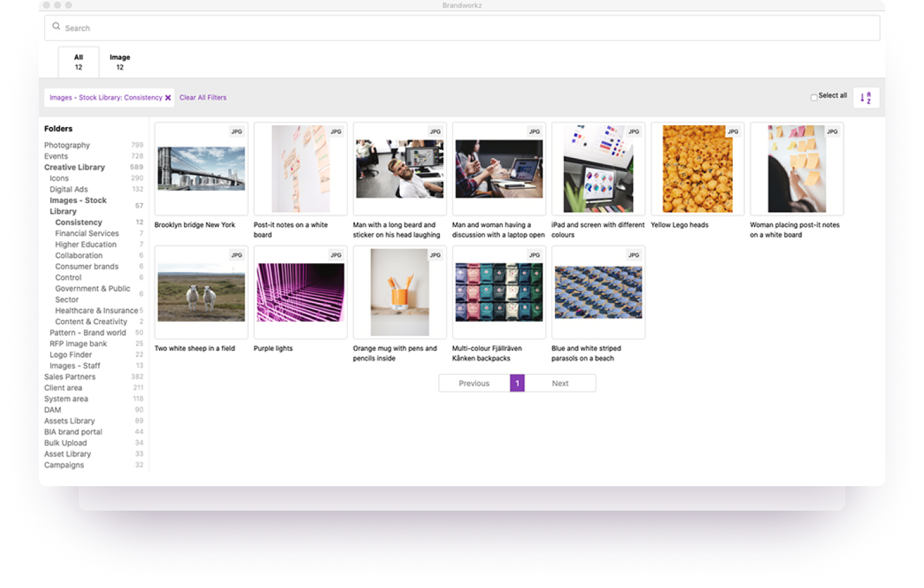924x588 pixels.
Task: Open the Content & Creativity folder
Action: tap(91, 322)
